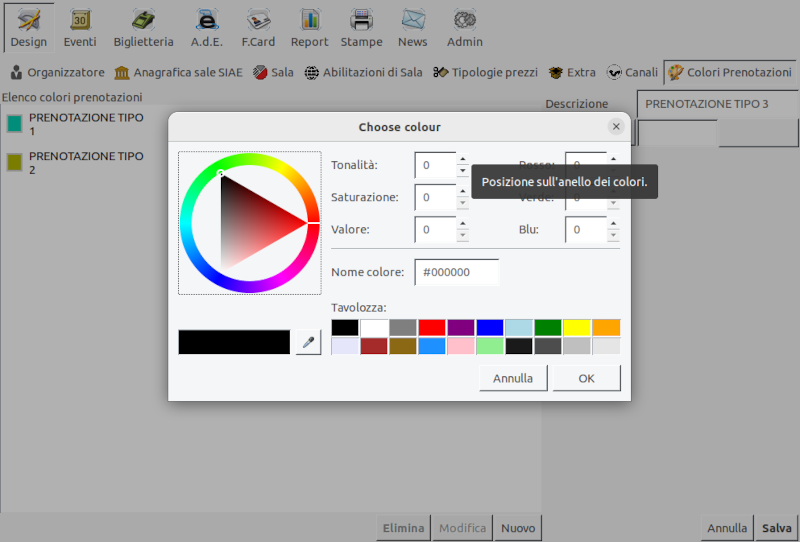Screen dimensions: 800x542
Task: Go to the Sala section
Action: point(273,72)
